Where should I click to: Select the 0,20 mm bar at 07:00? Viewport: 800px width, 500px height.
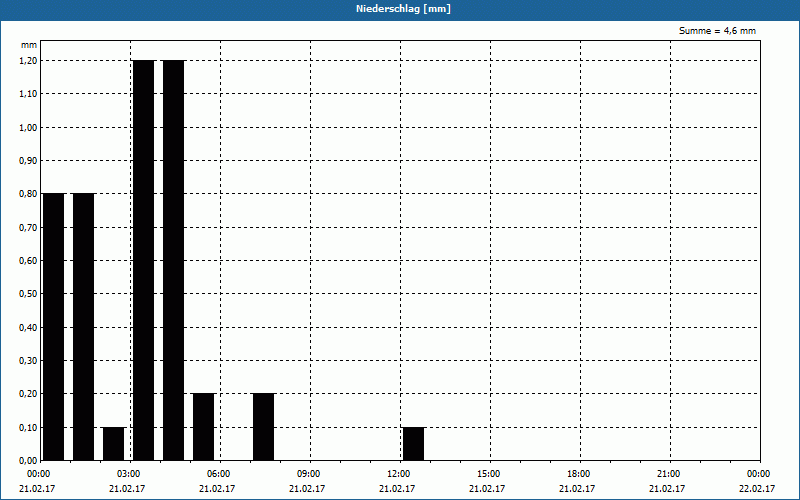click(x=263, y=427)
